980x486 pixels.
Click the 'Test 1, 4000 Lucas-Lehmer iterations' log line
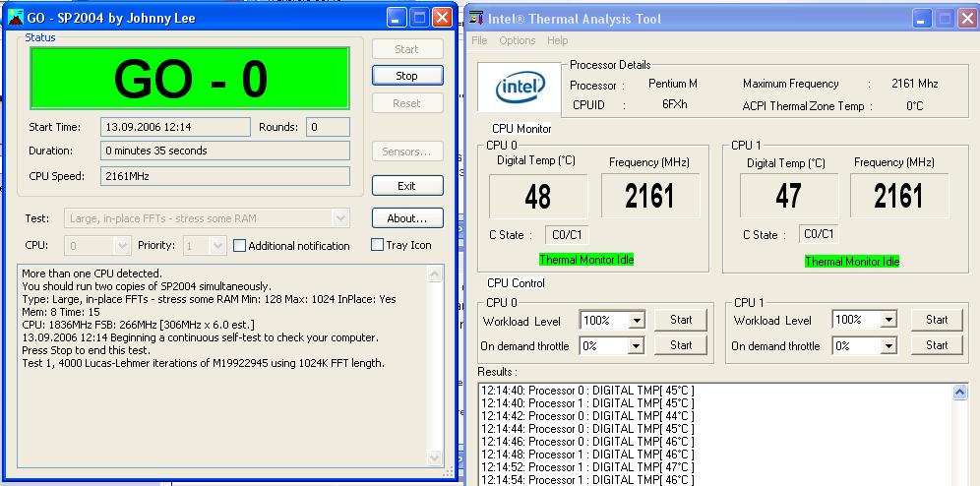(203, 363)
